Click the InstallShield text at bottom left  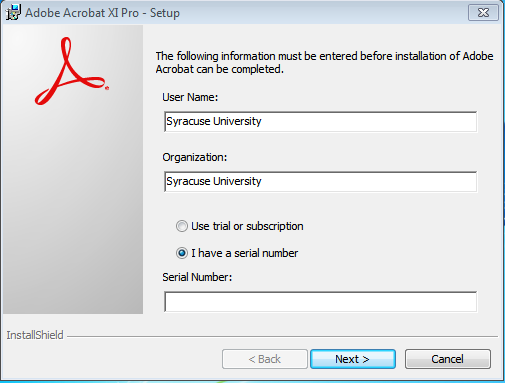(35, 335)
